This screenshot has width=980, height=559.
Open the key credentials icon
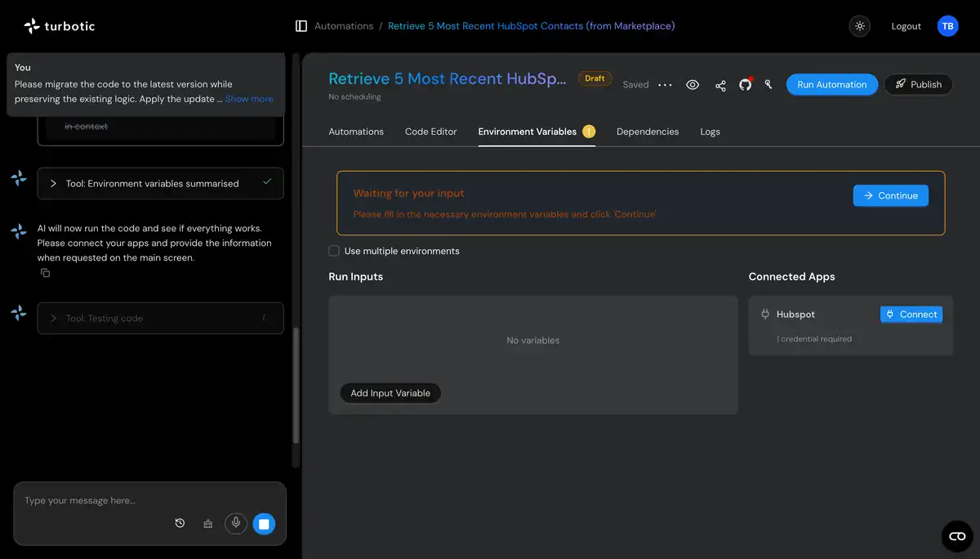click(768, 84)
